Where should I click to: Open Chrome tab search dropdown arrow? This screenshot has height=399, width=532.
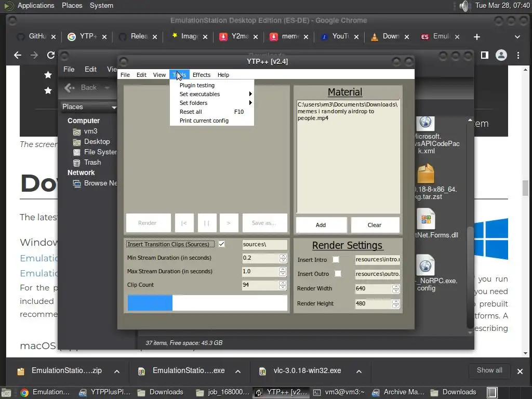point(517,37)
